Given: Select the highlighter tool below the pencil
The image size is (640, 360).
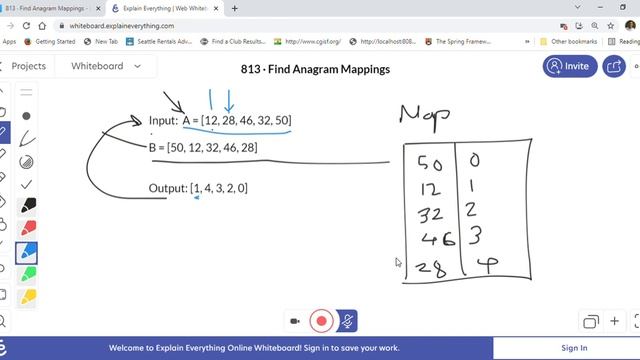Looking at the screenshot, I should click(x=3, y=154).
